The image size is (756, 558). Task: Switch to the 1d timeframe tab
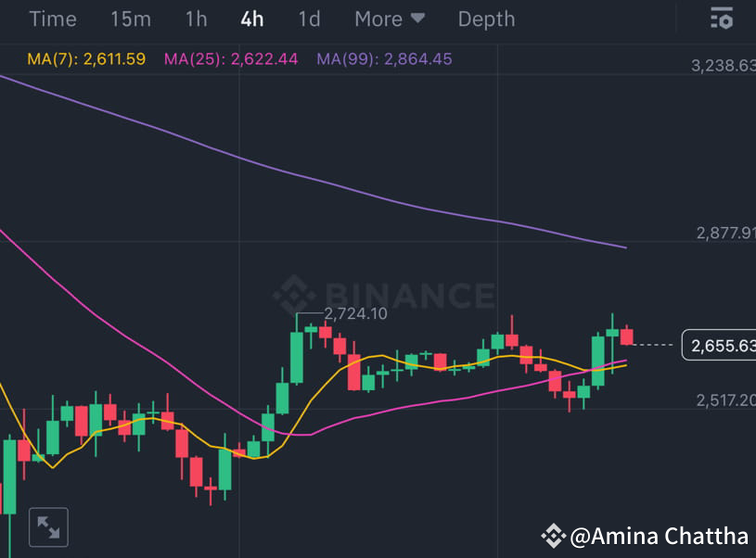pyautogui.click(x=309, y=19)
